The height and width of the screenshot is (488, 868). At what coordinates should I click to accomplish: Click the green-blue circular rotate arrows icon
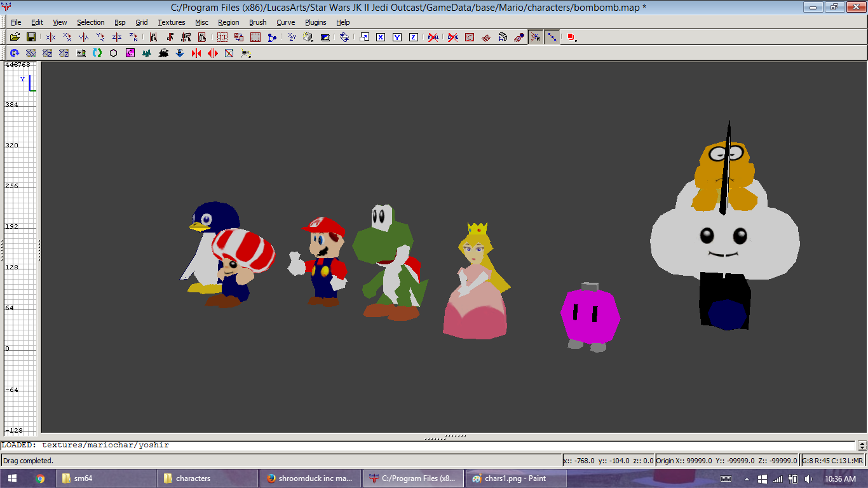pyautogui.click(x=97, y=53)
